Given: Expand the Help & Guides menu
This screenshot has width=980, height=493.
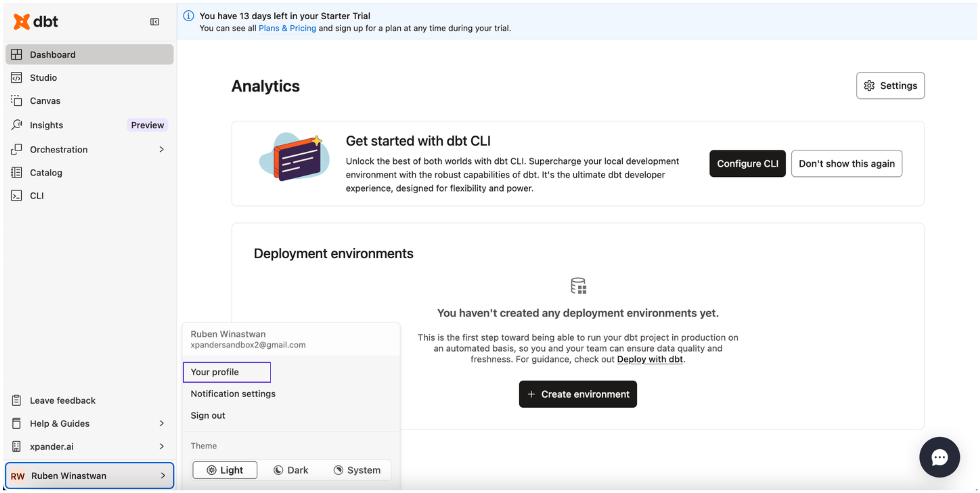Looking at the screenshot, I should [x=162, y=423].
